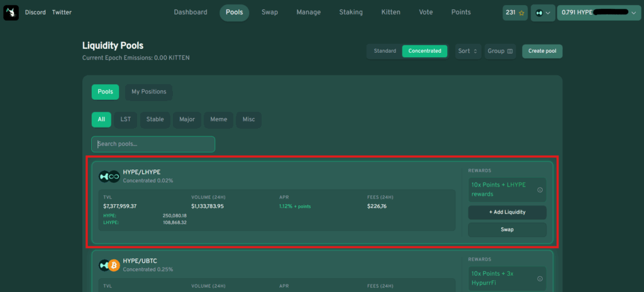Screen dimensions: 644x292
Task: Click Add Liquidity for HYPE/LHYPE
Action: (508, 212)
